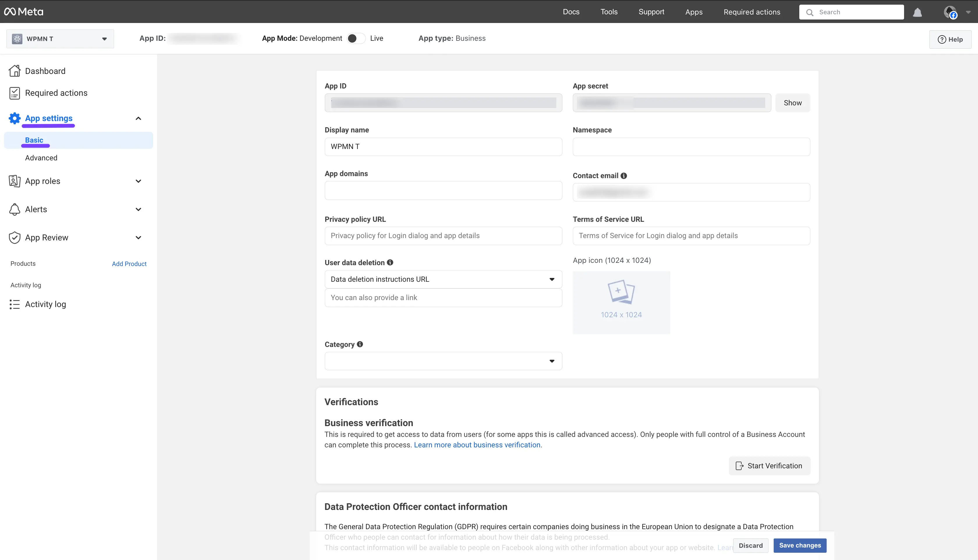Upload the 1024 x 1024 app icon placeholder

[621, 302]
